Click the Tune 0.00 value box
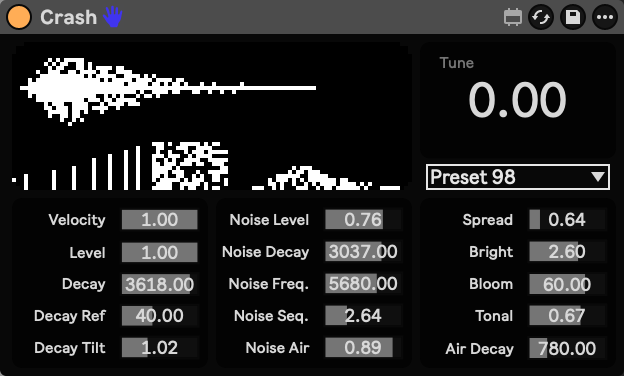Image resolution: width=624 pixels, height=376 pixels. pyautogui.click(x=517, y=99)
